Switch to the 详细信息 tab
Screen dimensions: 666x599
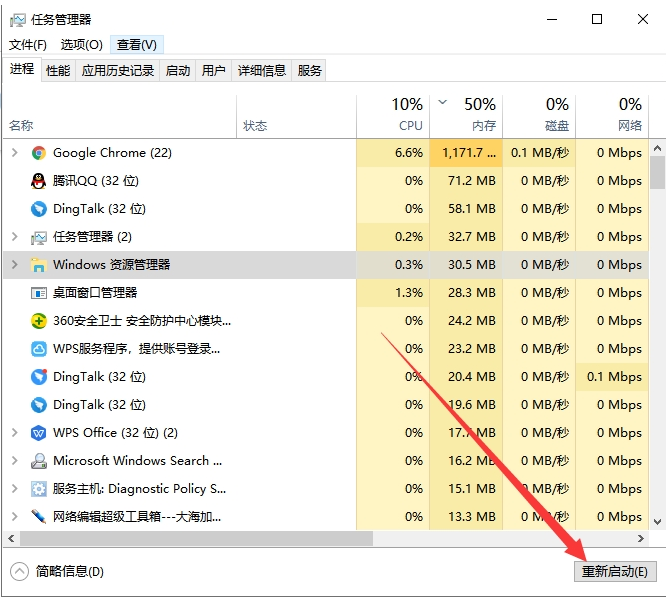pyautogui.click(x=261, y=70)
